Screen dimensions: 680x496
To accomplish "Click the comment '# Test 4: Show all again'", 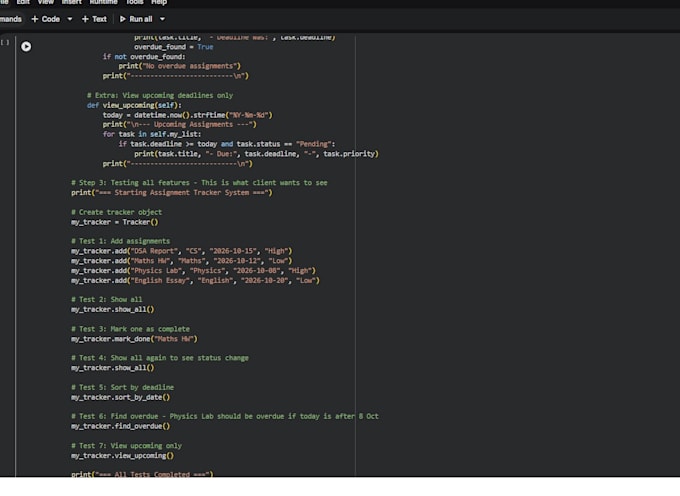I will 160,358.
